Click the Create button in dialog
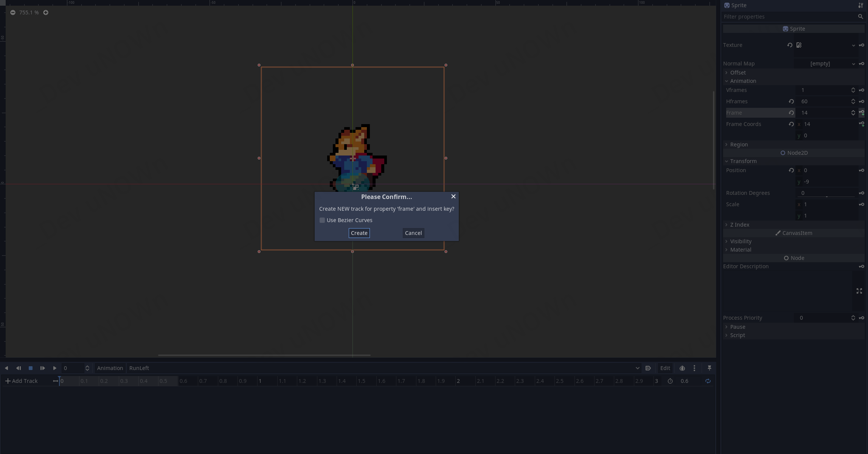The image size is (868, 454). (359, 233)
